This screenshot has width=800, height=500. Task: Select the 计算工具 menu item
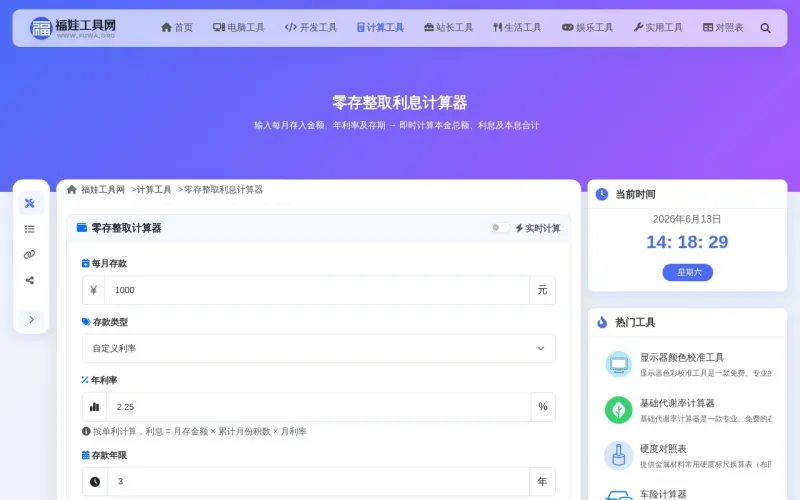pyautogui.click(x=380, y=28)
